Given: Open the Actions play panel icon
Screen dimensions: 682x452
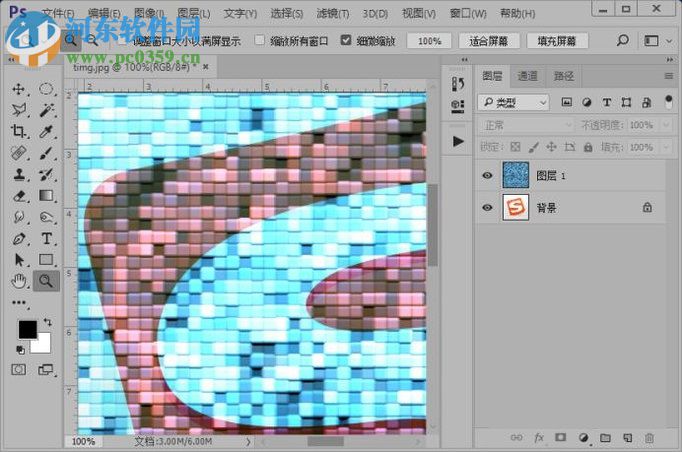Looking at the screenshot, I should [x=458, y=141].
